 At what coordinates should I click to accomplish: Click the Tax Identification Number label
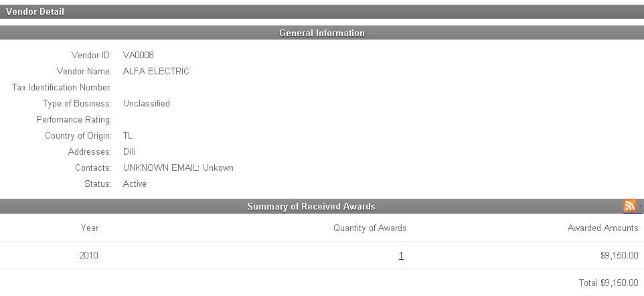click(62, 88)
